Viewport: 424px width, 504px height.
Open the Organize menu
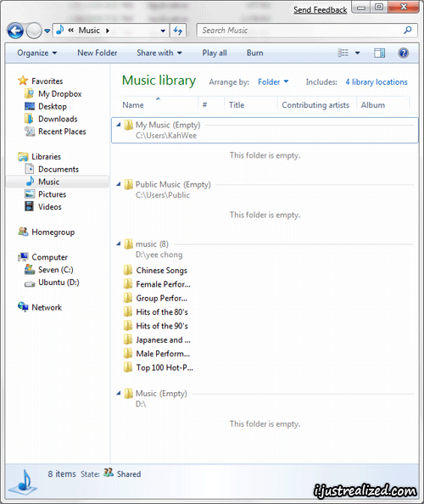[x=37, y=53]
